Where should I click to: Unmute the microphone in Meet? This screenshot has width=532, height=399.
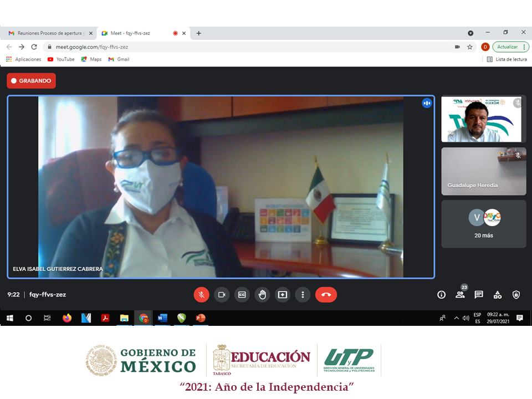(201, 295)
